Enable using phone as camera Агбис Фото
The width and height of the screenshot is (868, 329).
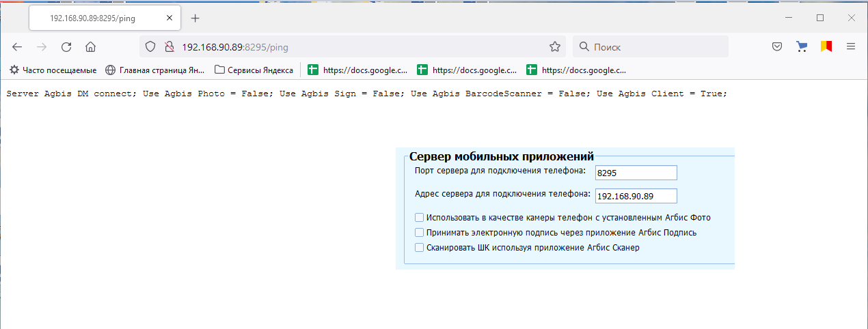tap(420, 218)
